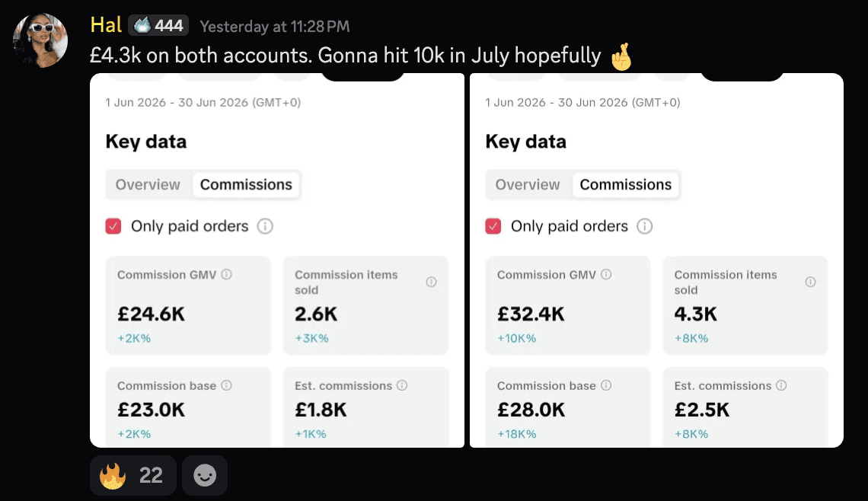Click info icon next to left Commission base

(226, 385)
